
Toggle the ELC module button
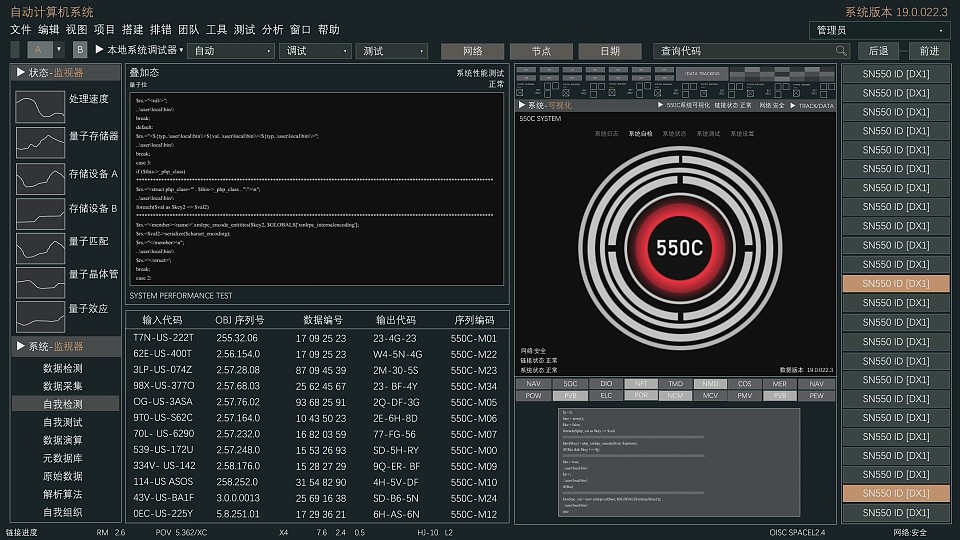click(x=606, y=396)
